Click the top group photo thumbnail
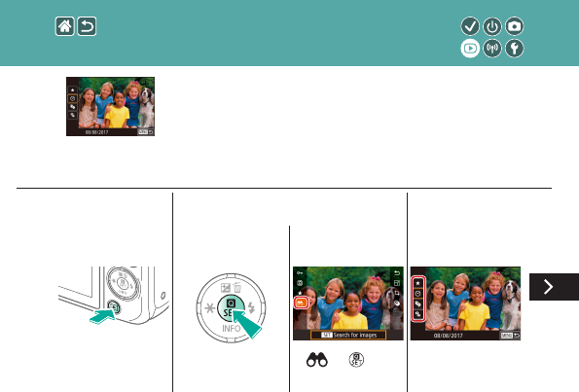 point(110,106)
